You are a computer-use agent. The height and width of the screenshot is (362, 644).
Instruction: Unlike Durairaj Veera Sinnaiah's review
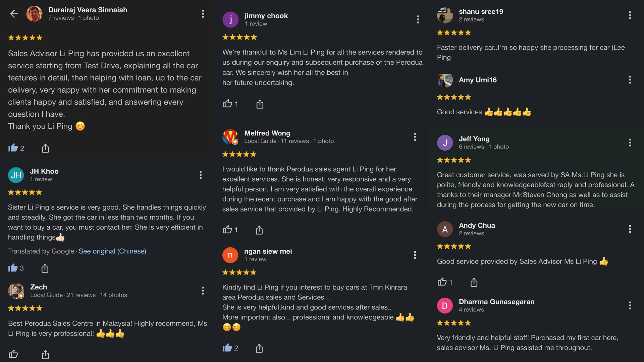tap(13, 148)
